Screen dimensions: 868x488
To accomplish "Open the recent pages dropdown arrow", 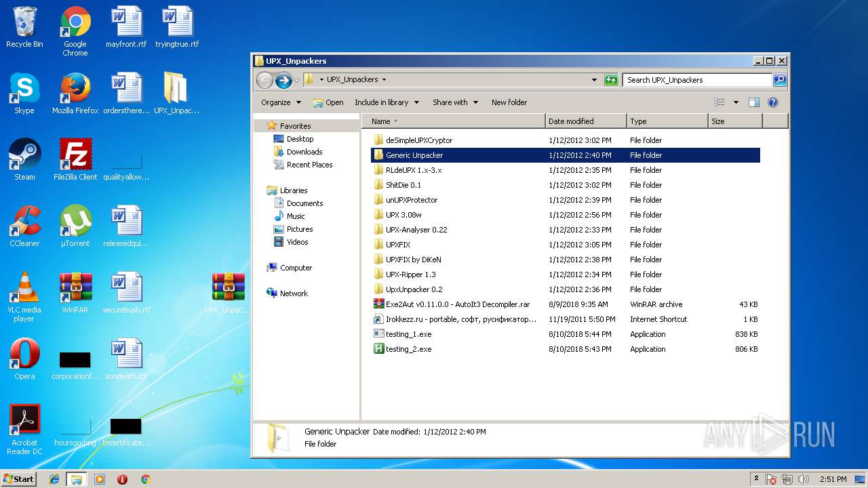I will tap(296, 81).
